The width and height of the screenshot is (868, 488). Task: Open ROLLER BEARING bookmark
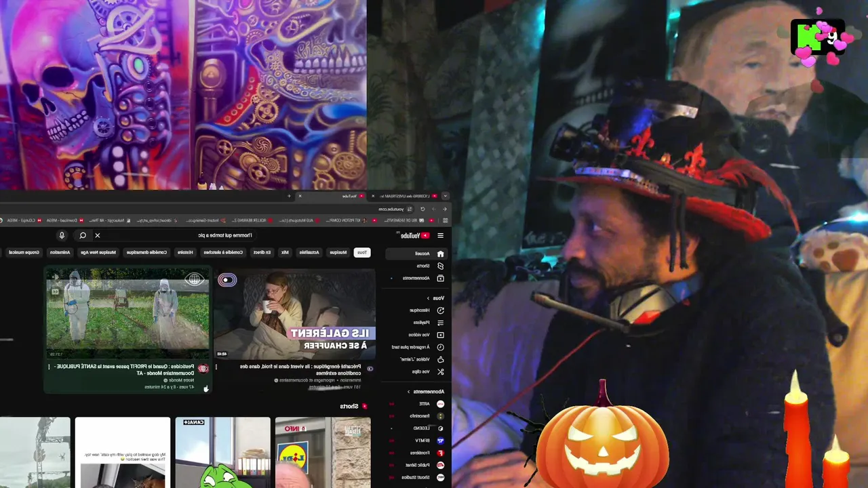click(x=253, y=220)
